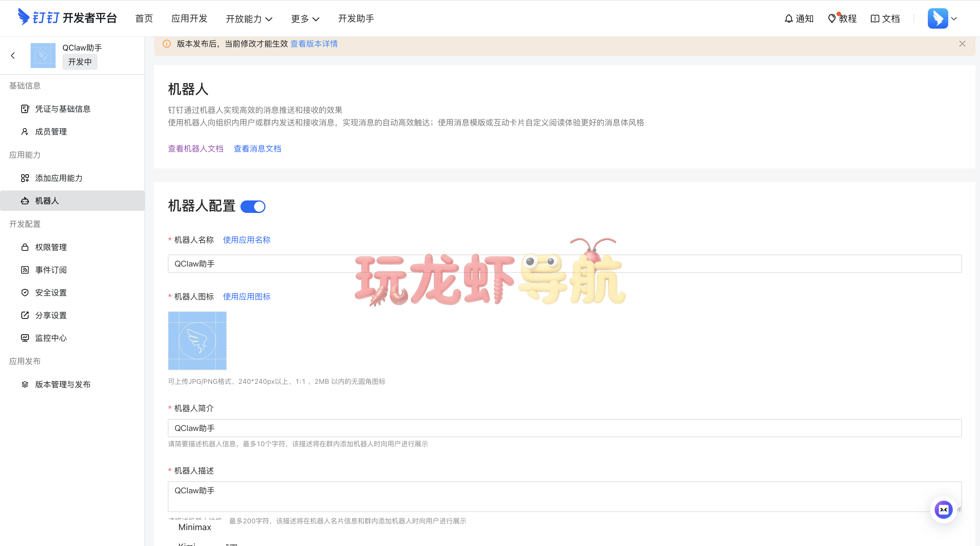Open the floating assistant chat button
This screenshot has height=546, width=980.
pyautogui.click(x=943, y=510)
